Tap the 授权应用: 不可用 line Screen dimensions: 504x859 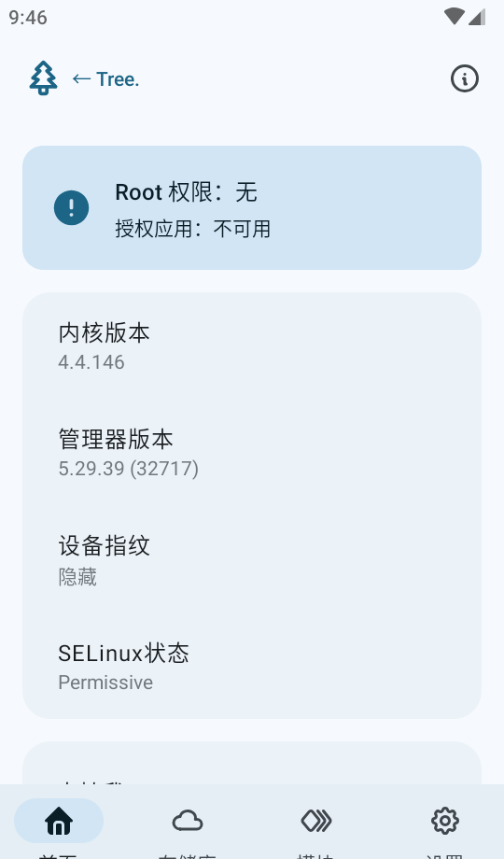pyautogui.click(x=193, y=229)
